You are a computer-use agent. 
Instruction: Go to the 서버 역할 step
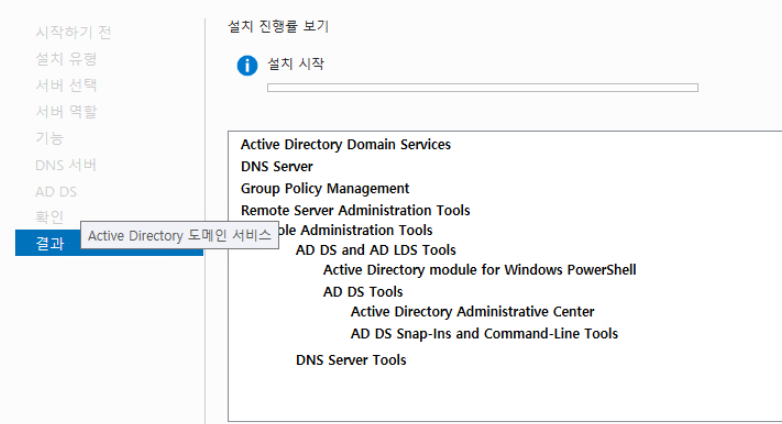66,112
